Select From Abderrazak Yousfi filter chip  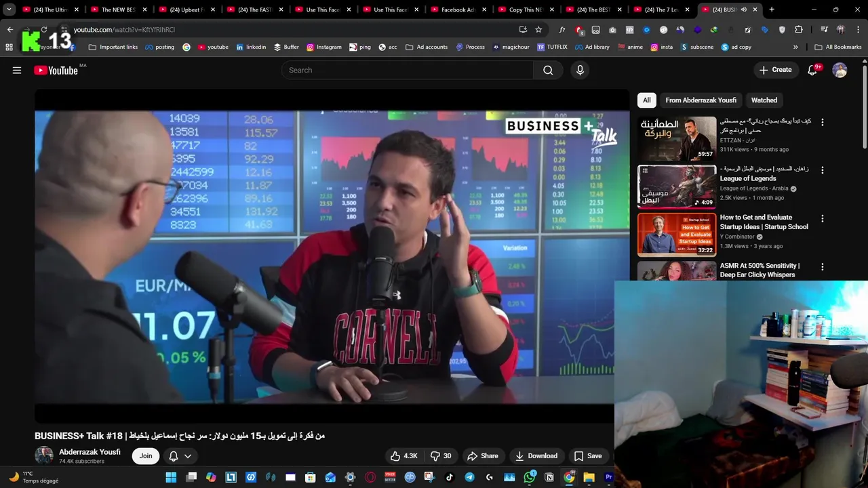[701, 100]
